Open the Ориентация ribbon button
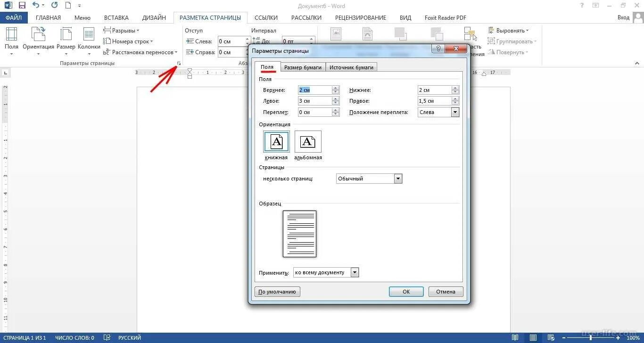 coord(38,41)
